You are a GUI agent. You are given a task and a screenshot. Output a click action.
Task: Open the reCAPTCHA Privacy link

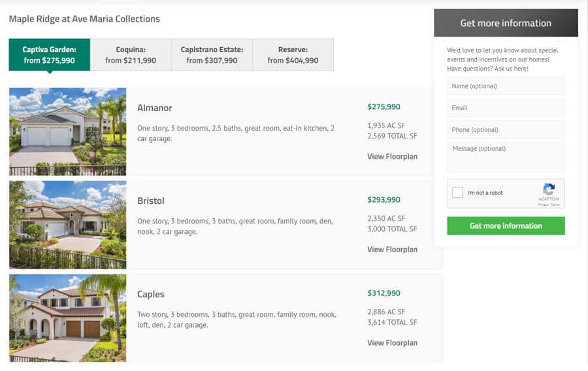coord(543,204)
